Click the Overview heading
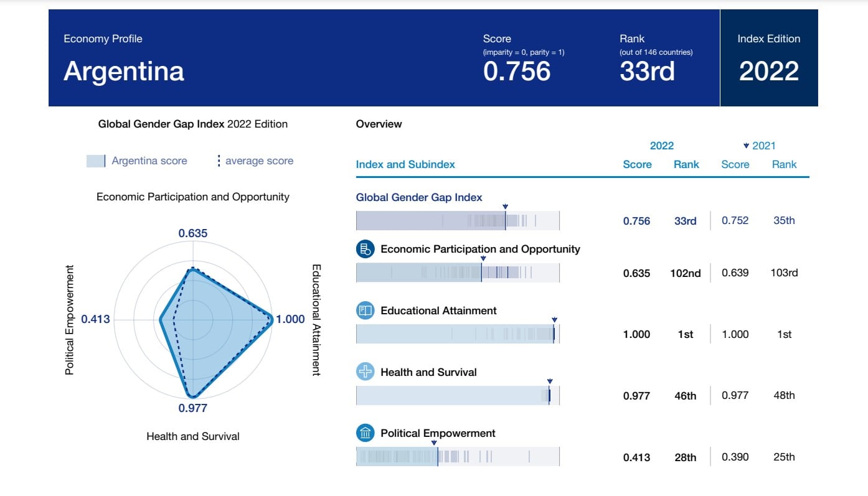This screenshot has height=496, width=868. [379, 124]
